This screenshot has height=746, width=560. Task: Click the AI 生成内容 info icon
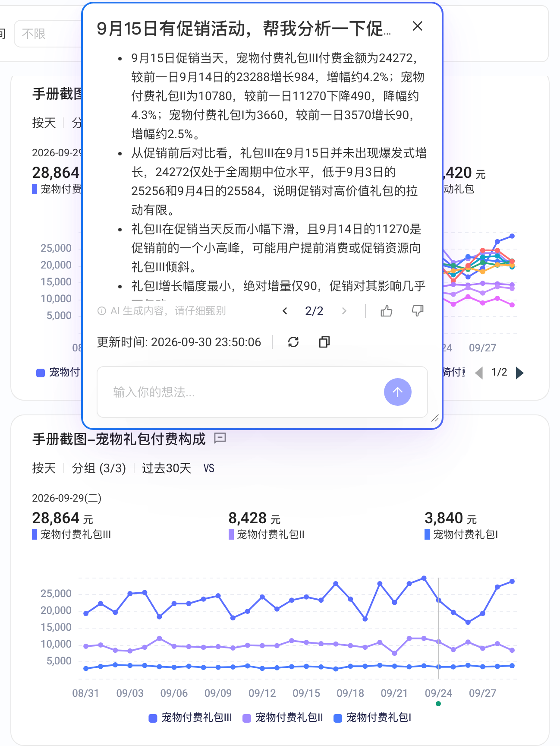point(102,311)
